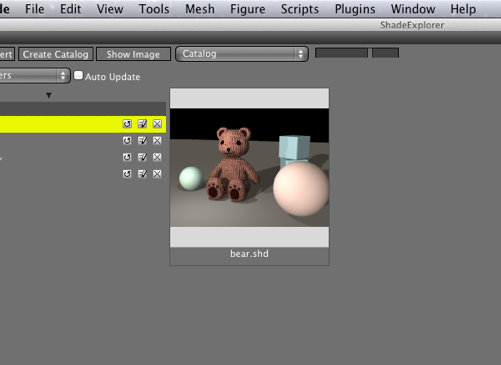The width and height of the screenshot is (501, 365).
Task: Click the delete X icon in the bottom list row
Action: (157, 174)
